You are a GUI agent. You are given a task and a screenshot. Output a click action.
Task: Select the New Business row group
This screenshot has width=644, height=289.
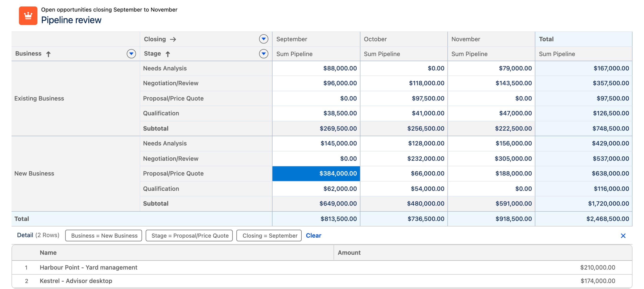tap(76, 174)
